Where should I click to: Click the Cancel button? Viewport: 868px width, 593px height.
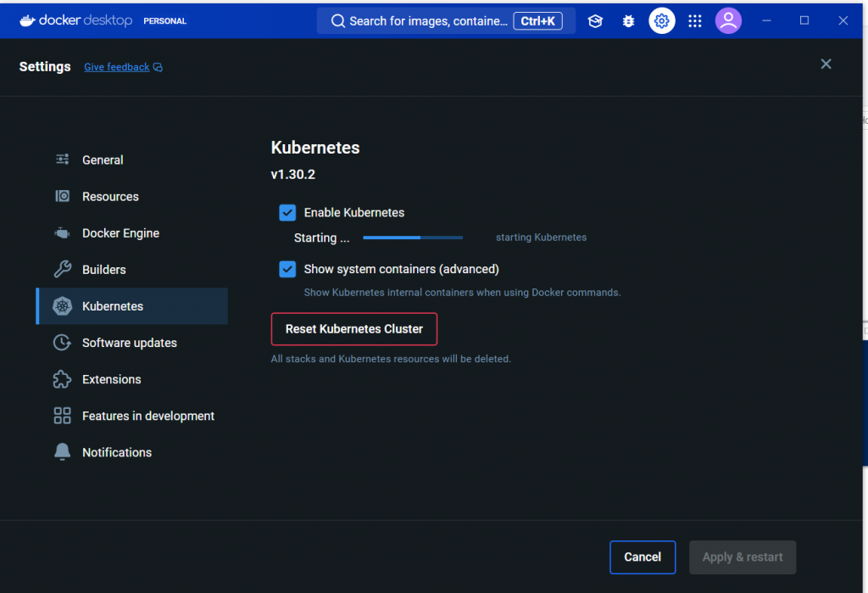[x=643, y=557]
